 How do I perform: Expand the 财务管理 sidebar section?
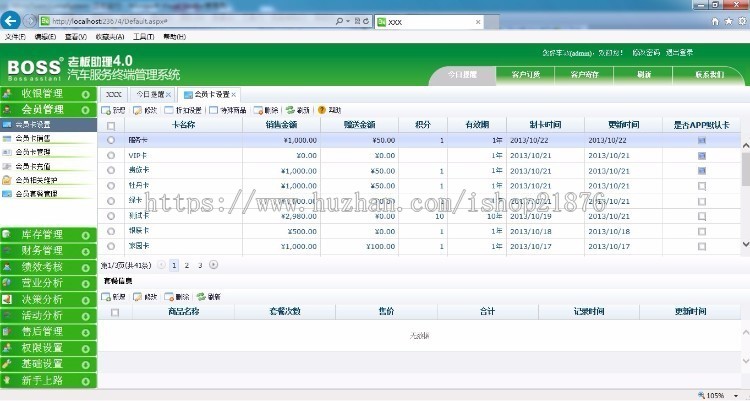click(47, 251)
